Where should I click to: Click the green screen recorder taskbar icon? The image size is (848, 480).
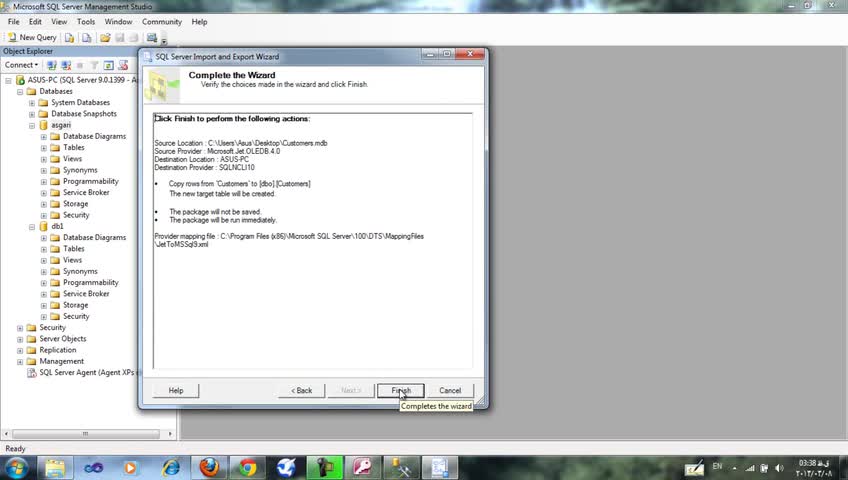[324, 468]
